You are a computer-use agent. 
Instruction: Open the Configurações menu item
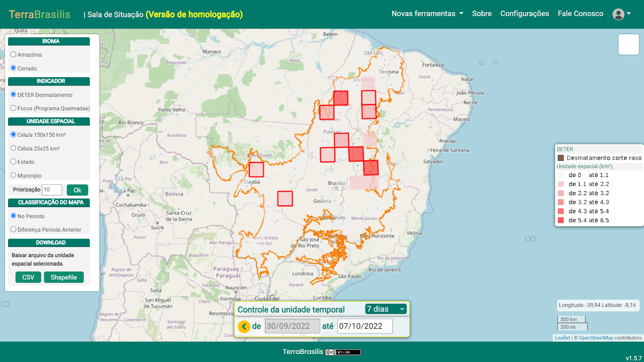(524, 14)
